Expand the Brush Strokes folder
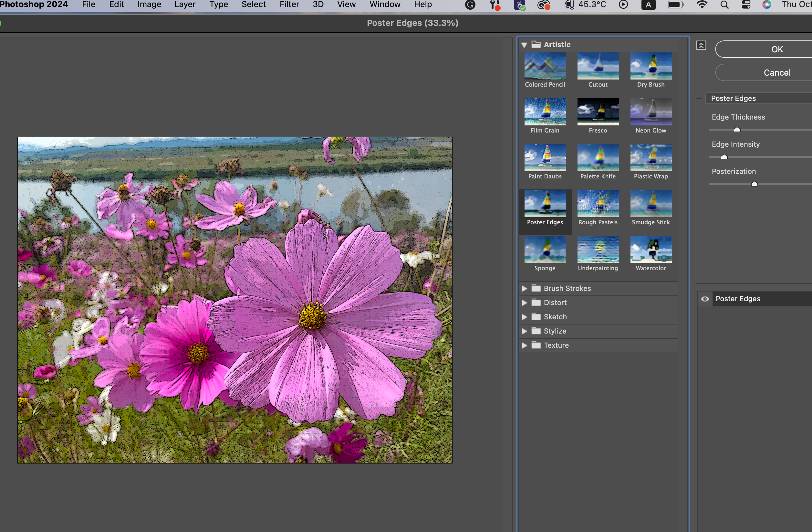Image resolution: width=812 pixels, height=532 pixels. (x=525, y=289)
